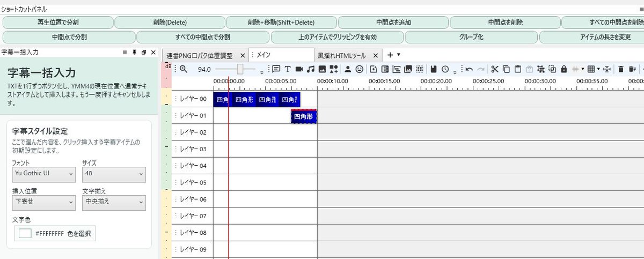This screenshot has width=644, height=259.
Task: Click the 上のアイテムでクリッピングを有効 button
Action: [x=337, y=37]
